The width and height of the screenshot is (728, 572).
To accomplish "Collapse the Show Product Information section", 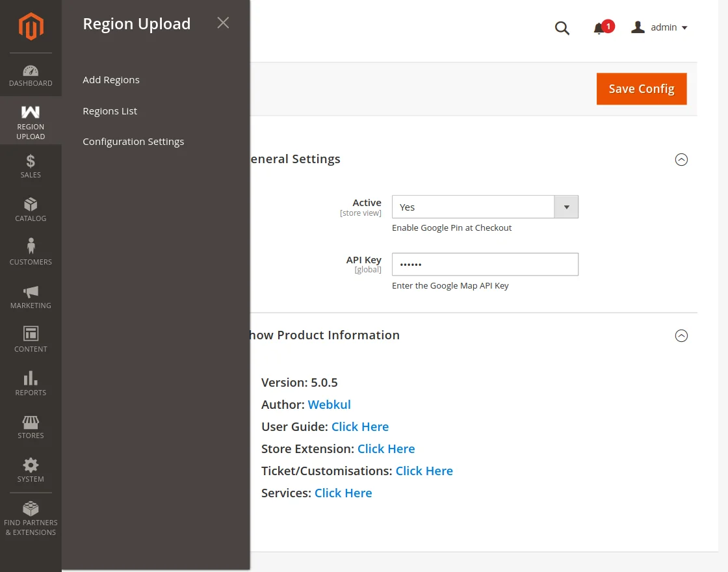I will [681, 335].
